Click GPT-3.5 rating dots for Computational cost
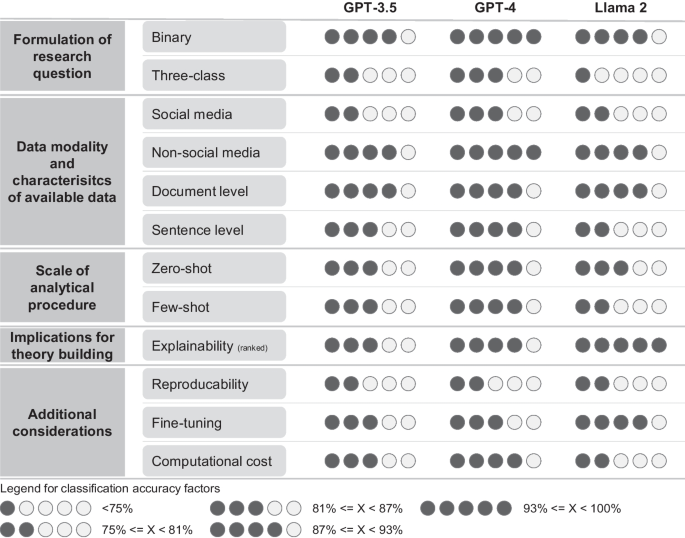 pyautogui.click(x=370, y=461)
